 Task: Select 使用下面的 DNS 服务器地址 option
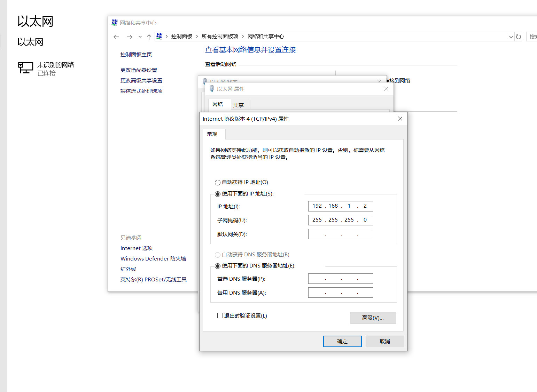[x=218, y=266]
